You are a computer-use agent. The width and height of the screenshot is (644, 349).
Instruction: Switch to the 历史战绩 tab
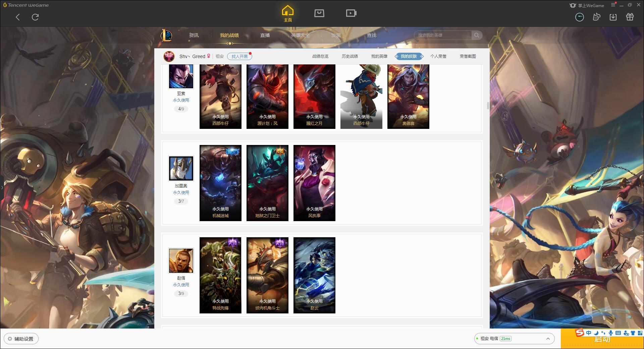(350, 56)
